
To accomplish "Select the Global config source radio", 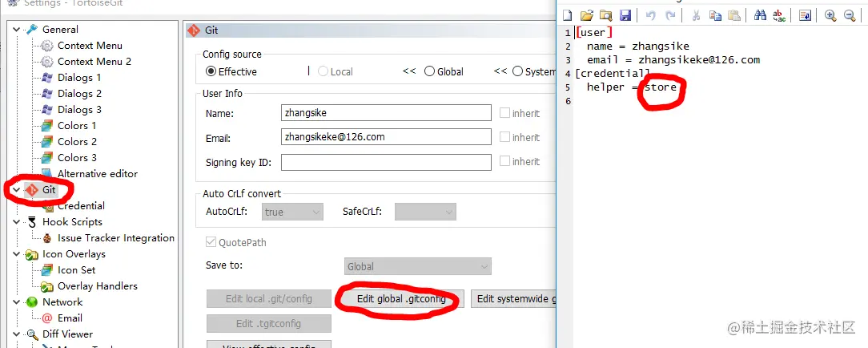I will click(x=429, y=71).
